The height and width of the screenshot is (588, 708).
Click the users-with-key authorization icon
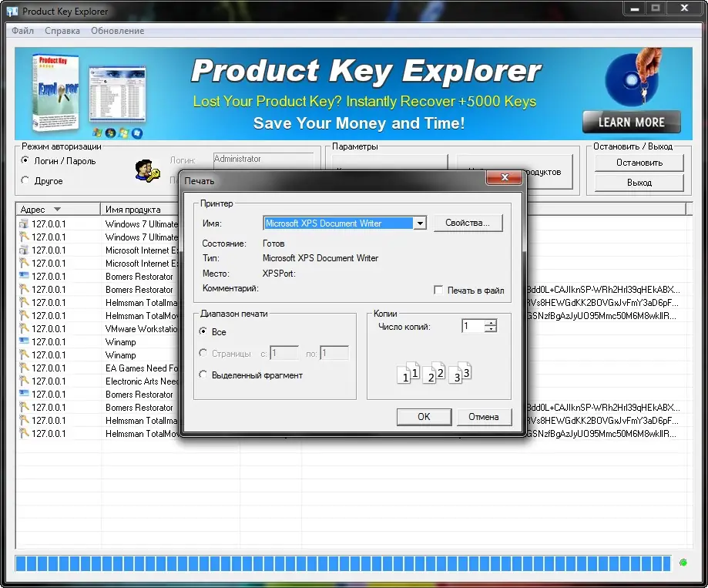point(148,171)
